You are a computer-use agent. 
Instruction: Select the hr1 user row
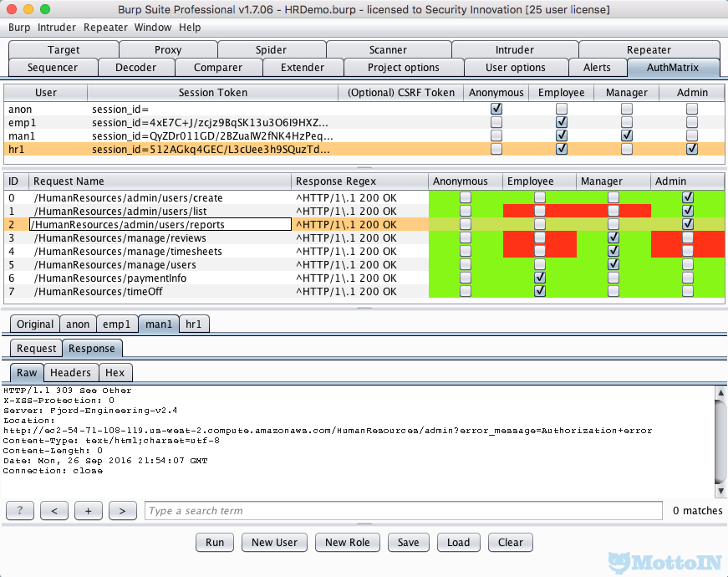click(364, 149)
